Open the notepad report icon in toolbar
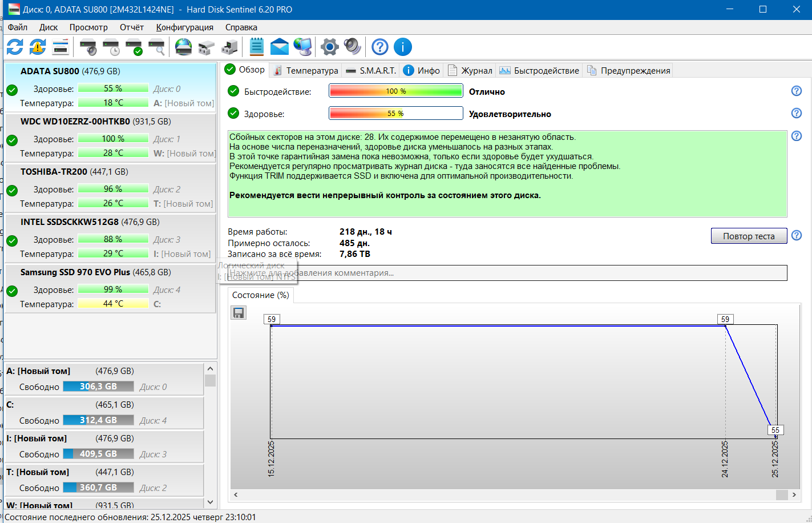This screenshot has height=523, width=812. click(x=257, y=47)
